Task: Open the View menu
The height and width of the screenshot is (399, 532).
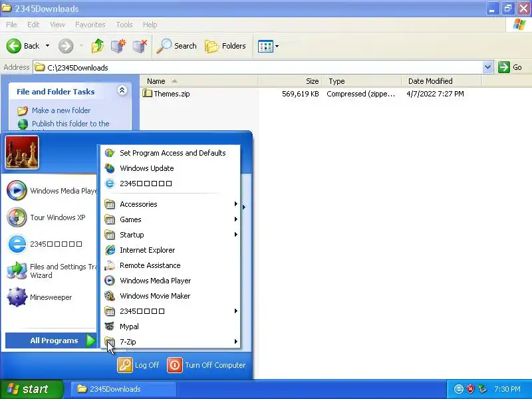Action: click(x=57, y=25)
